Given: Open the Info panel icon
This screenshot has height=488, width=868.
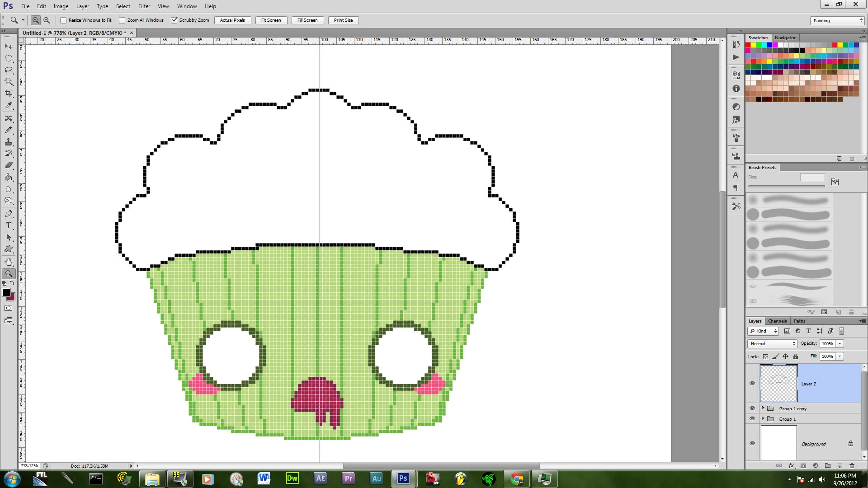Looking at the screenshot, I should [736, 89].
